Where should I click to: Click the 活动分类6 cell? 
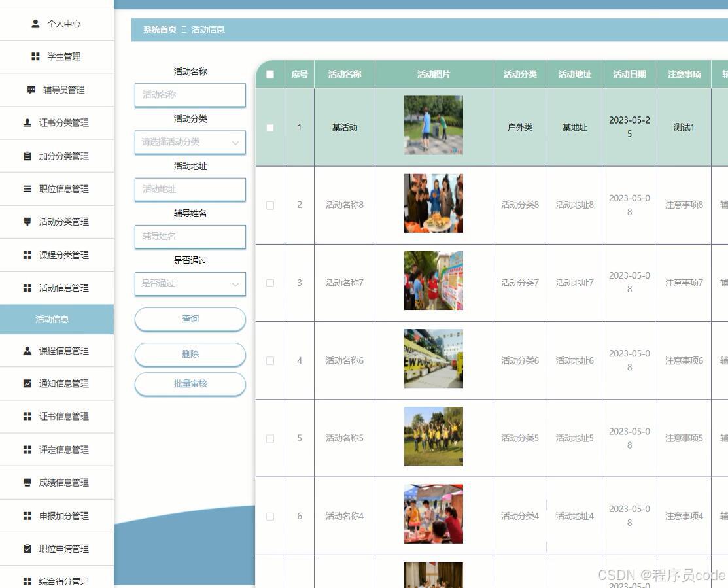(520, 360)
